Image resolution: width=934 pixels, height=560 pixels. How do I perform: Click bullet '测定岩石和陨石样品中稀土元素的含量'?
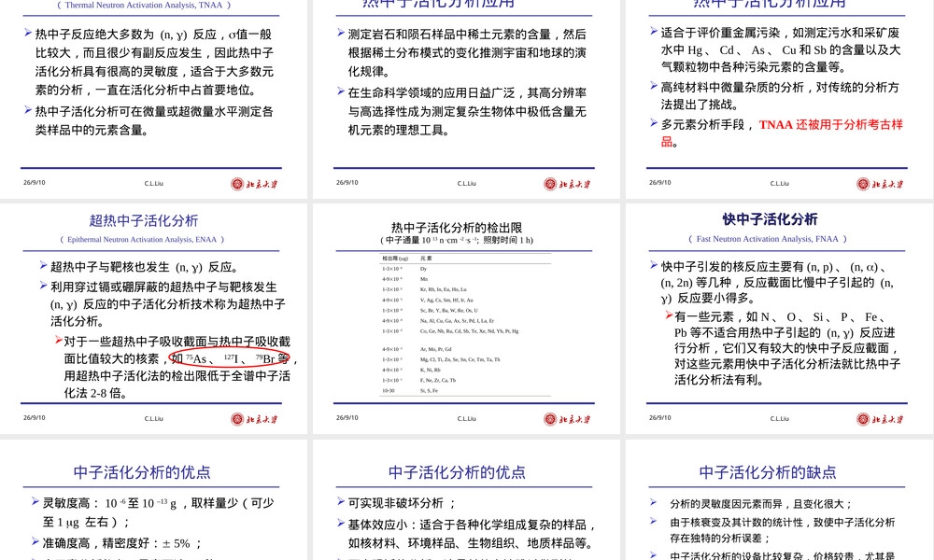[x=467, y=53]
